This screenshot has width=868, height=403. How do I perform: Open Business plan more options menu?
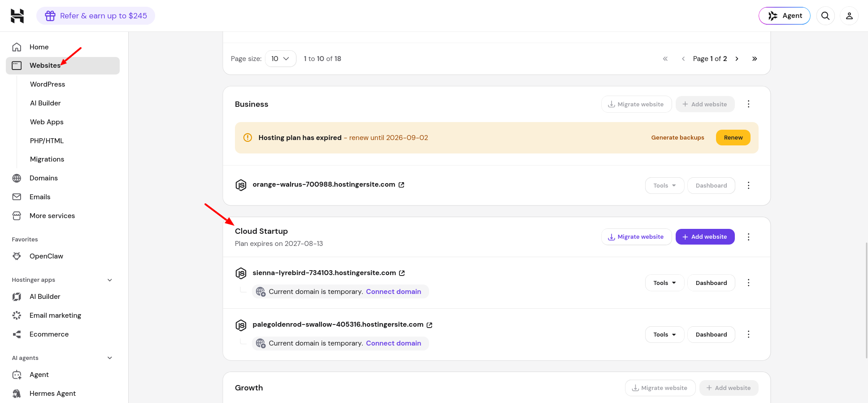[748, 104]
